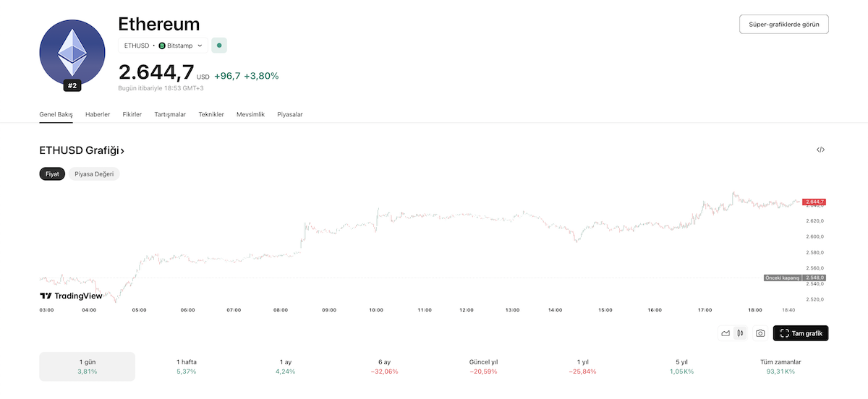Open the Teknikler tab
Image resolution: width=868 pixels, height=399 pixels.
click(211, 114)
